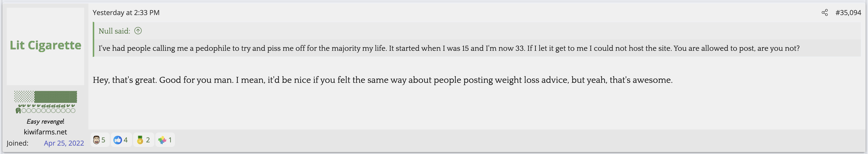Click the count 2 next to the medal
868x154 pixels.
148,140
